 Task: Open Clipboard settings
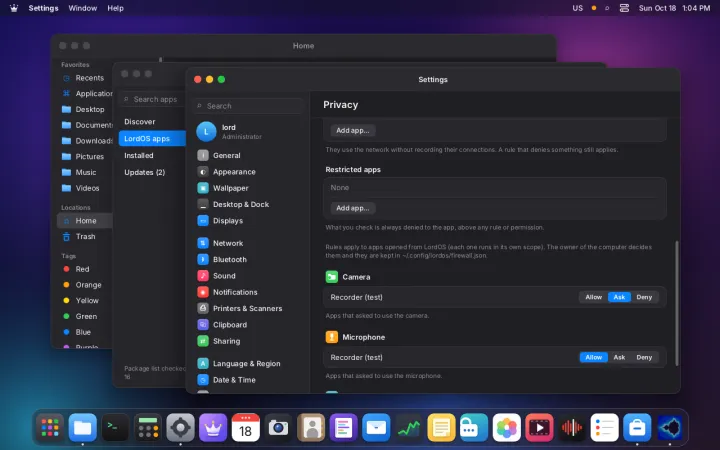pos(248,325)
